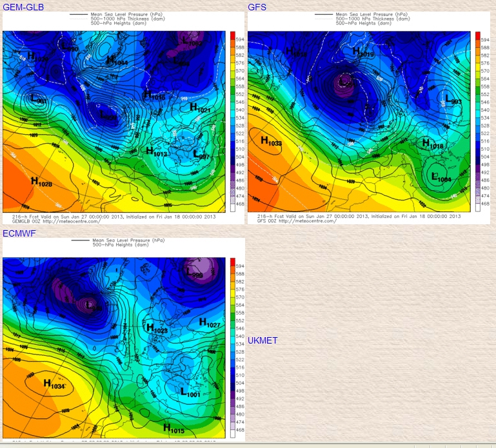Click the H1027 label on the ECMWF map
This screenshot has height=448, width=496.
pyautogui.click(x=210, y=323)
